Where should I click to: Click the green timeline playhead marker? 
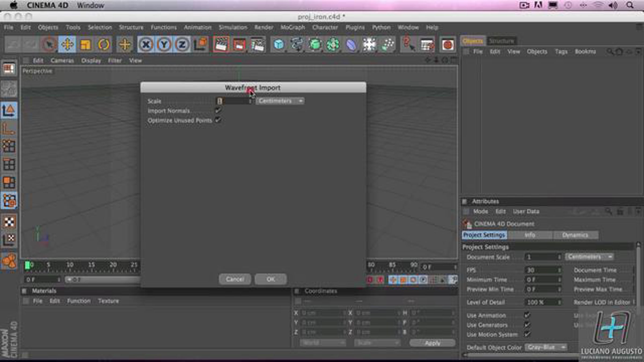pos(27,265)
